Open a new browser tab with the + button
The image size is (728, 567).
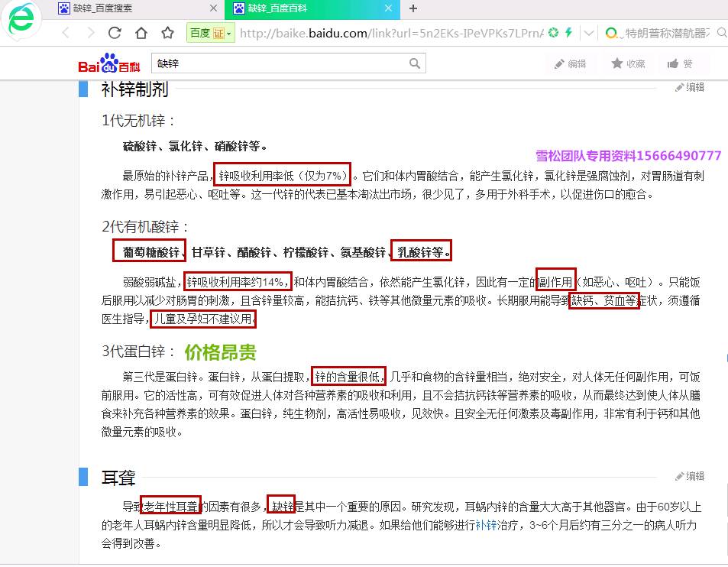[413, 10]
